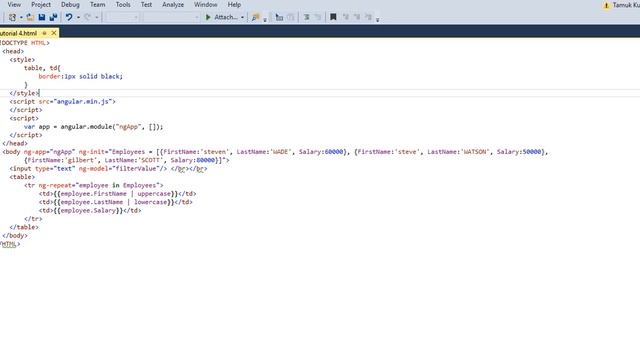640x360 pixels.
Task: Click the ng-repeat="employee in Employees" attribute
Action: tap(100, 185)
